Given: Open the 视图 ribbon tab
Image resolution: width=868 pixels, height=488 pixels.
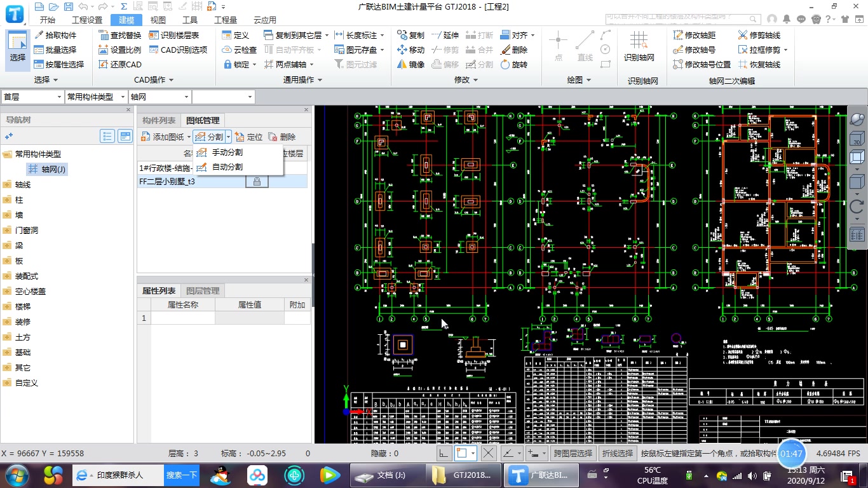Looking at the screenshot, I should click(158, 20).
